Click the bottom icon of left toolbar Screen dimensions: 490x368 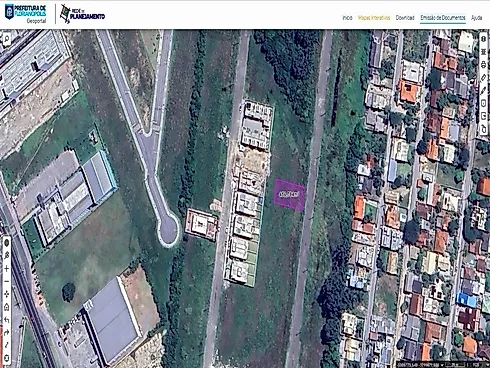point(6,358)
